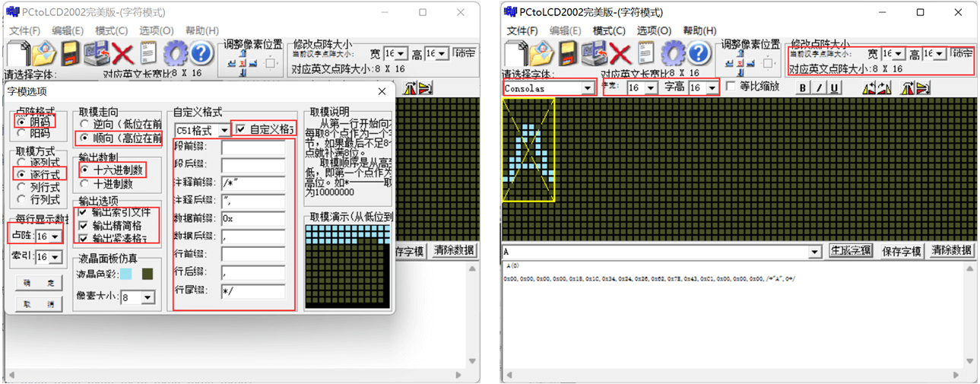Image resolution: width=980 pixels, height=384 pixels.
Task: Select 十进制数 radio option
Action: tap(84, 183)
